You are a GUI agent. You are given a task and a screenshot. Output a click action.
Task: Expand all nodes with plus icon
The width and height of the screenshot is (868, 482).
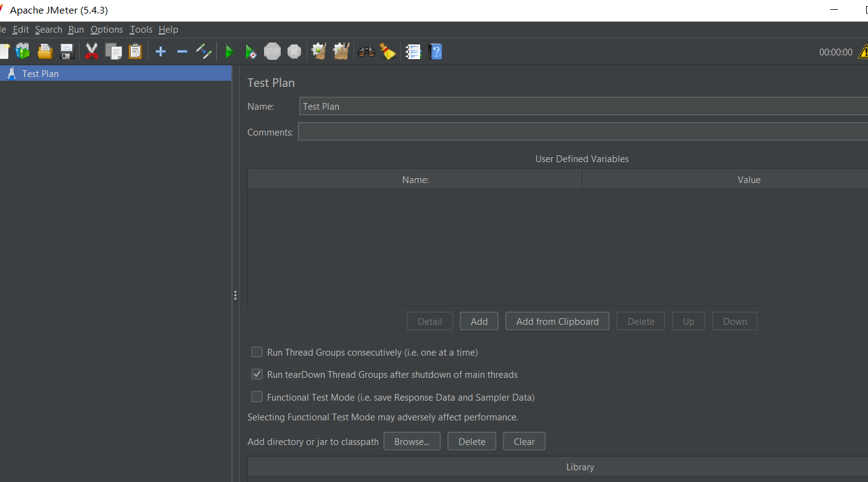click(161, 52)
